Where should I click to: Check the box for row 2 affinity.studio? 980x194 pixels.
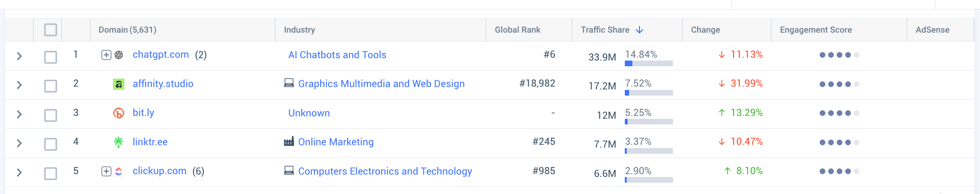click(x=51, y=86)
